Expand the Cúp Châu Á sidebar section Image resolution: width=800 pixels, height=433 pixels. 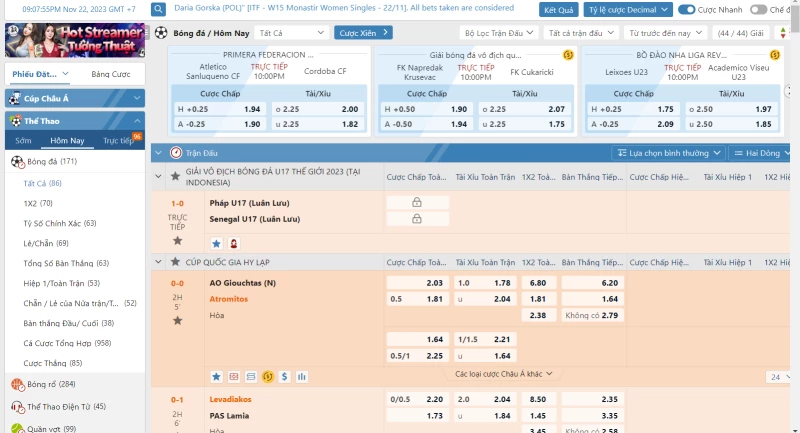pos(137,98)
